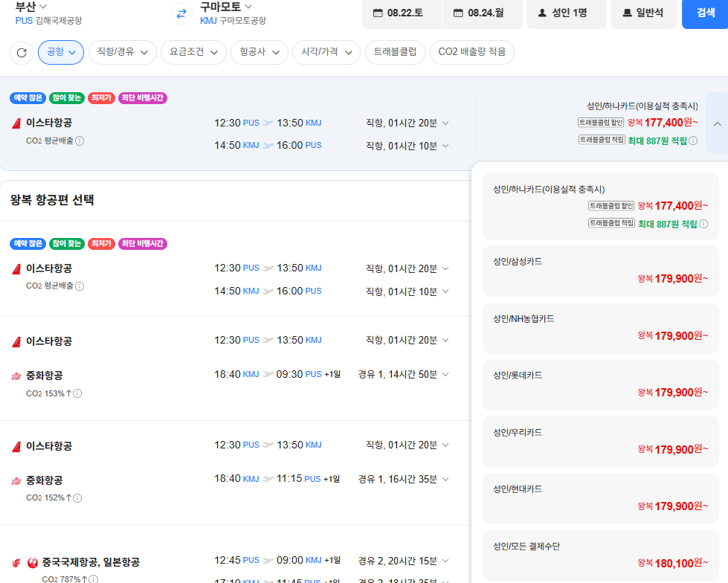The width and height of the screenshot is (728, 583).
Task: Open the 시각/가격 time and price dropdown
Action: point(326,52)
